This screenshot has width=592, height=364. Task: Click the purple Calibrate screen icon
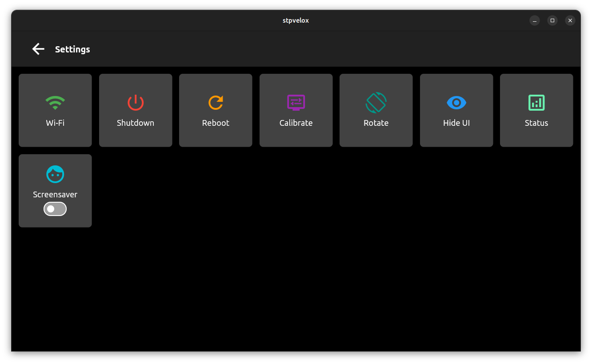(296, 102)
